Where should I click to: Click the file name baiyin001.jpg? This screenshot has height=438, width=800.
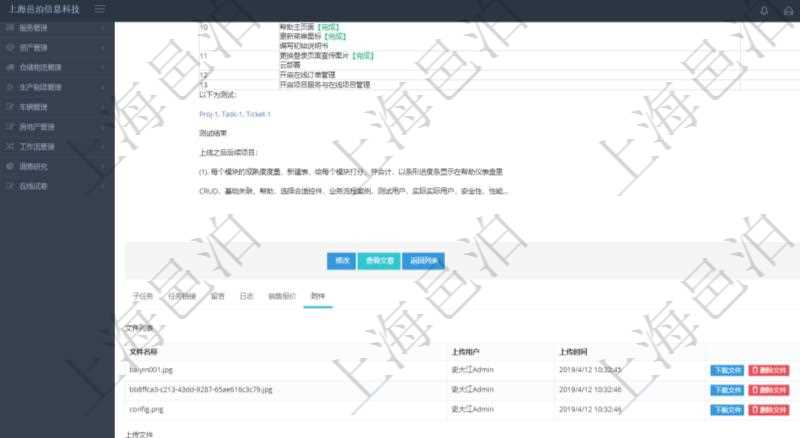tap(151, 370)
